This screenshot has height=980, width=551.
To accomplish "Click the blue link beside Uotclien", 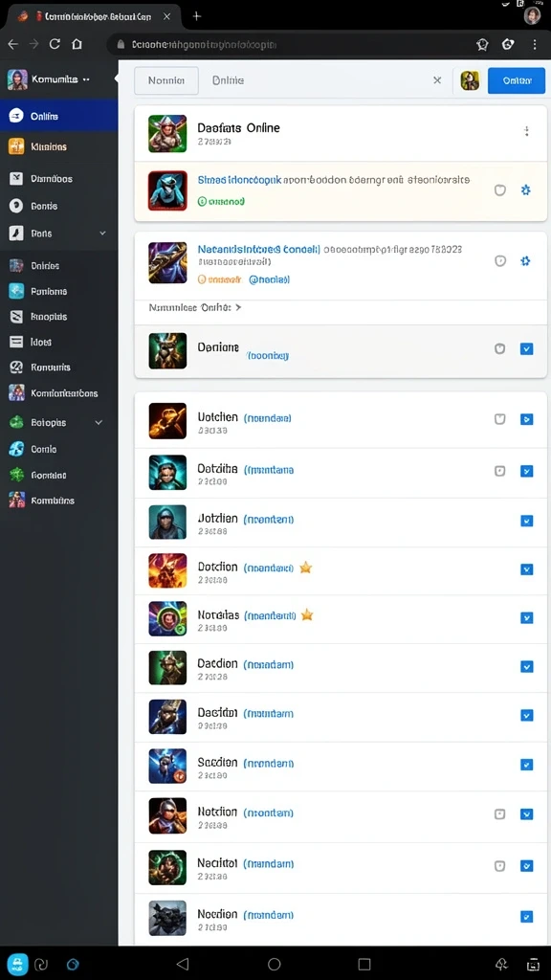I will tap(267, 417).
